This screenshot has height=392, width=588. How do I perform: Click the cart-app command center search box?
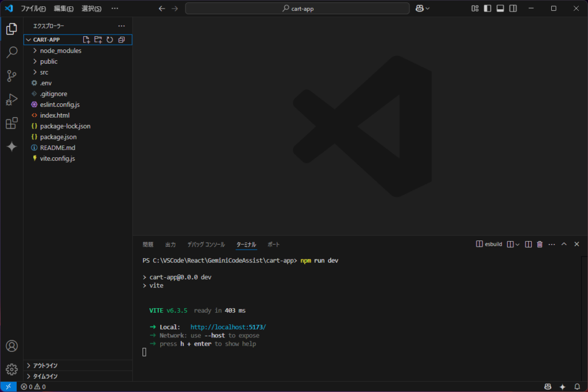[297, 8]
